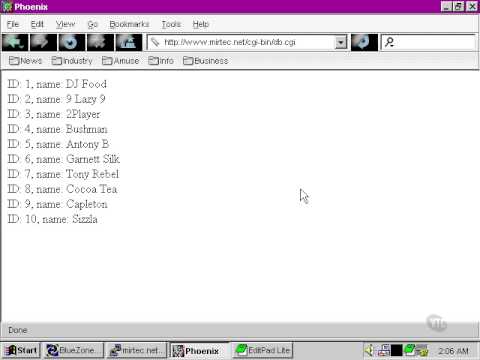Open the Edit menu
The image size is (480, 360).
point(37,24)
